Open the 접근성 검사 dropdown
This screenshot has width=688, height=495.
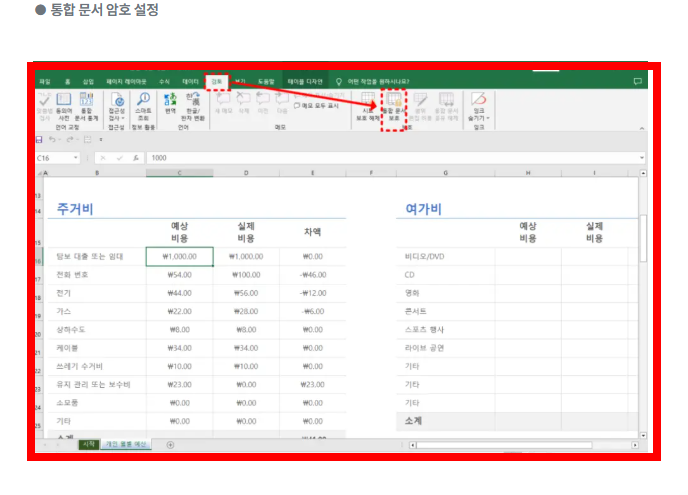[x=117, y=107]
